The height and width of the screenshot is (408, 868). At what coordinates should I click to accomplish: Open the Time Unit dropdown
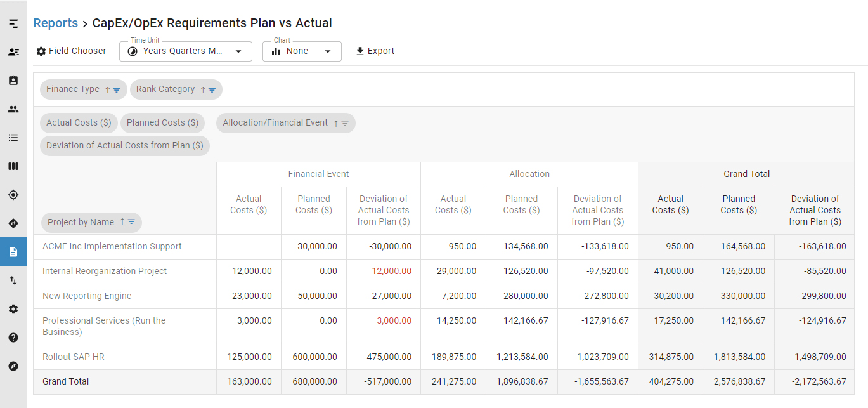(x=186, y=51)
